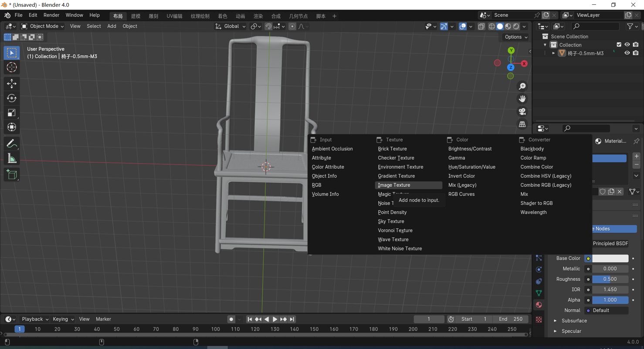The height and width of the screenshot is (349, 644).
Task: Uncheck Collection exclude checkbox in outliner
Action: (x=619, y=44)
